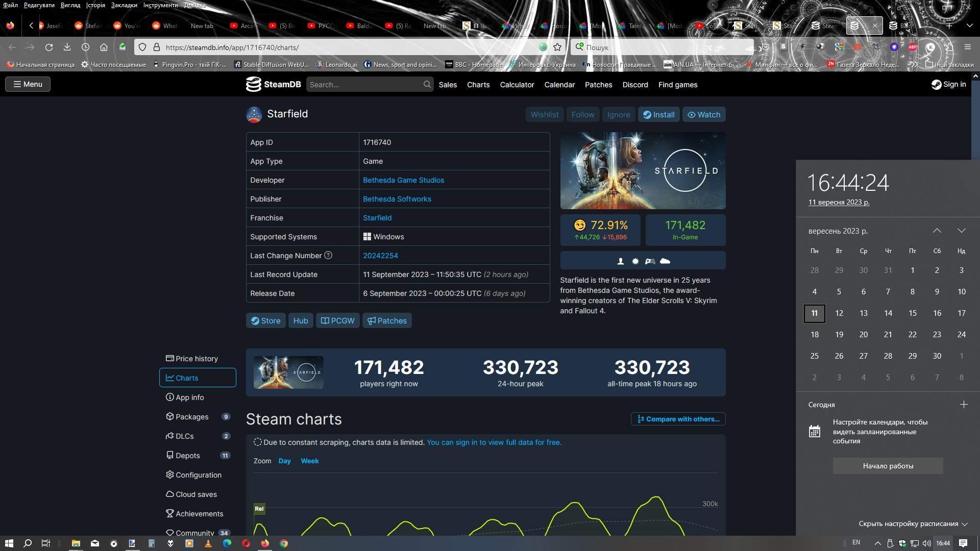Screen dimensions: 980x551
Task: Click Sign in at top right
Action: 949,84
